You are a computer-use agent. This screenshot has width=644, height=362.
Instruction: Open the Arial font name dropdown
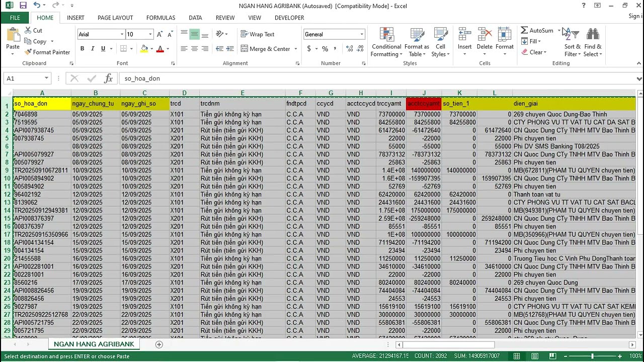click(x=122, y=34)
